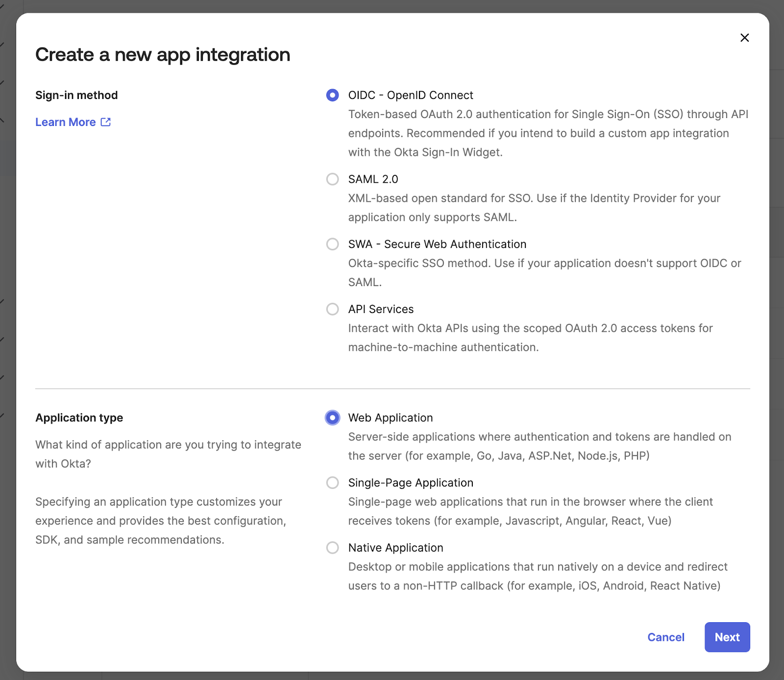Select the Web Application radio button
Image resolution: width=784 pixels, height=680 pixels.
[x=332, y=418]
